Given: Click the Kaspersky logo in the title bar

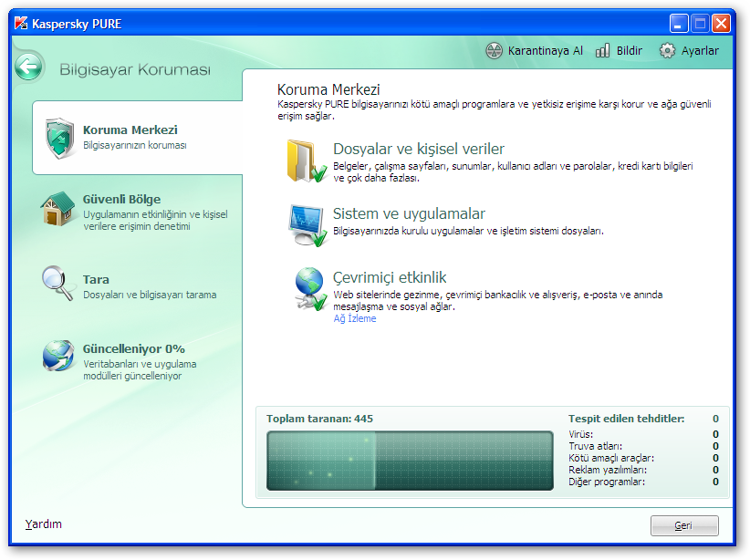Looking at the screenshot, I should [21, 23].
